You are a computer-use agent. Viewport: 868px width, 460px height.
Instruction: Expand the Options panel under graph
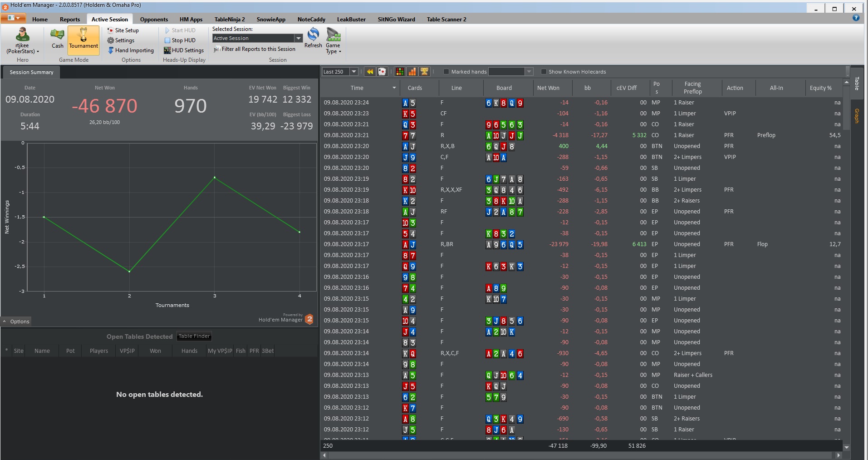point(16,322)
